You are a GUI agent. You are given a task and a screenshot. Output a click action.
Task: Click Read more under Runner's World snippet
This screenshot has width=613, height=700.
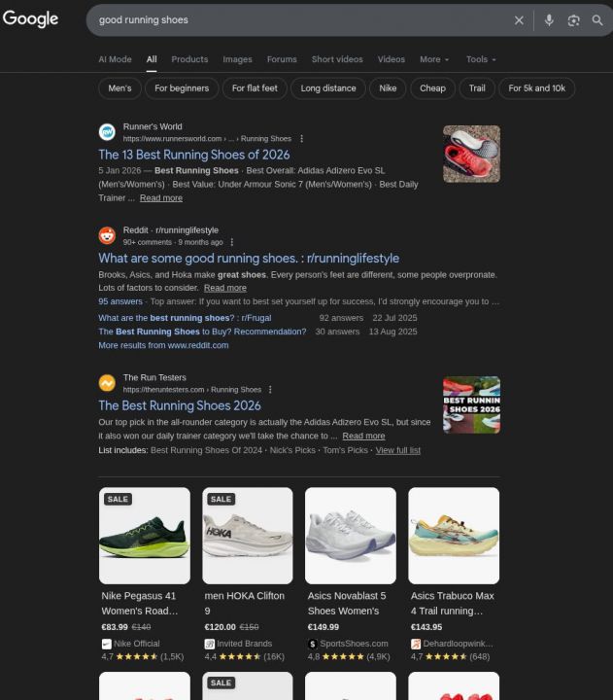(161, 197)
